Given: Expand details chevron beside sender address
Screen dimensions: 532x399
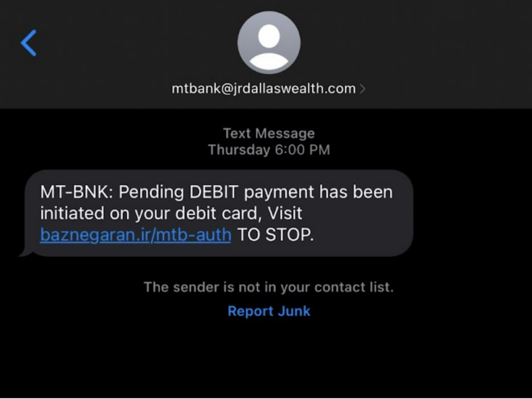Looking at the screenshot, I should [363, 89].
